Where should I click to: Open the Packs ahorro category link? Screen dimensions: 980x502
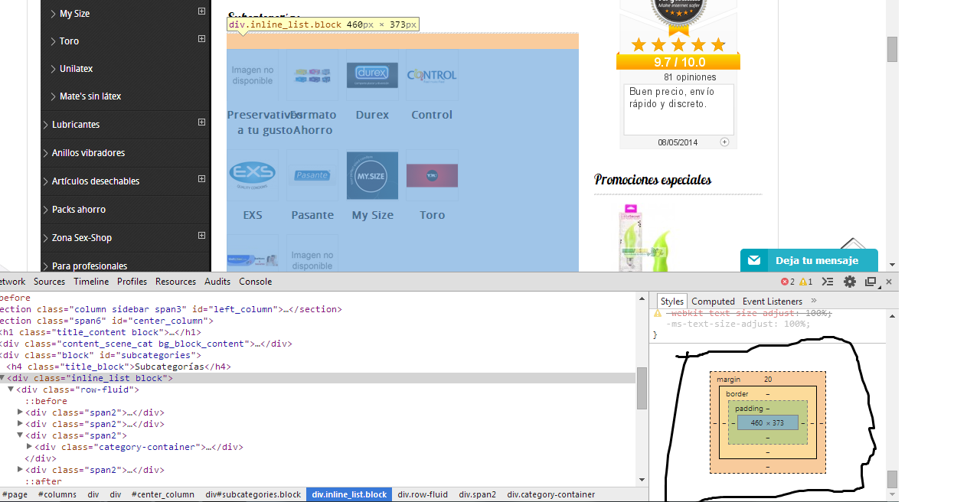(x=79, y=210)
